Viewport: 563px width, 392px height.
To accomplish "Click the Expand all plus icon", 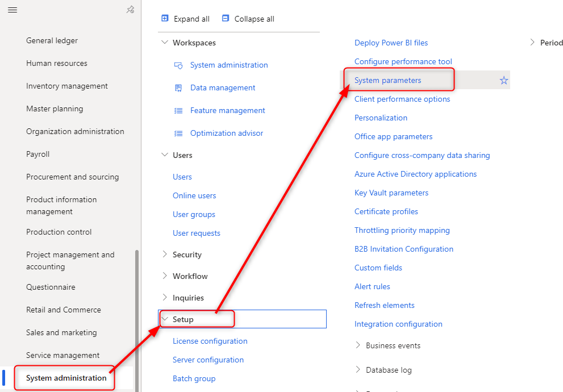I will click(165, 18).
